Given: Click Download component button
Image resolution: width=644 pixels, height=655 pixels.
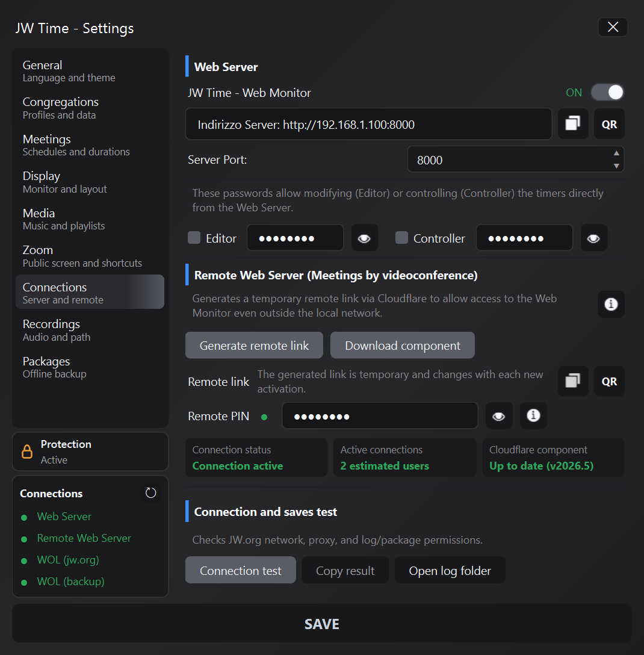Looking at the screenshot, I should 403,346.
